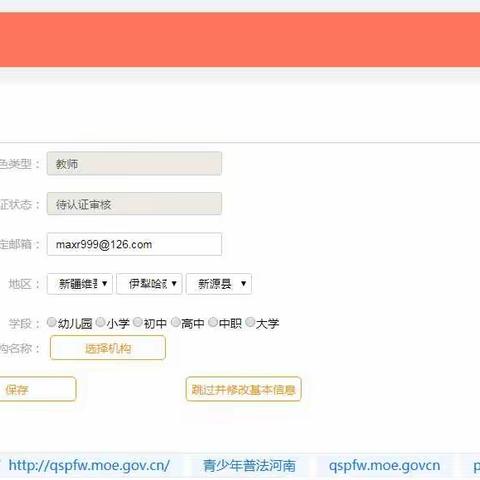The image size is (480, 480).
Task: Open the province dropdown showing 新疆维
Action: click(80, 284)
